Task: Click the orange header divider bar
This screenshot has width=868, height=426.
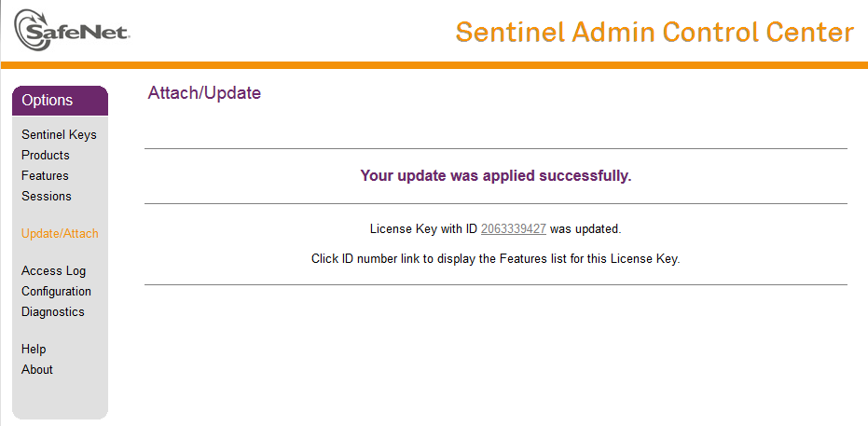Action: (x=434, y=65)
